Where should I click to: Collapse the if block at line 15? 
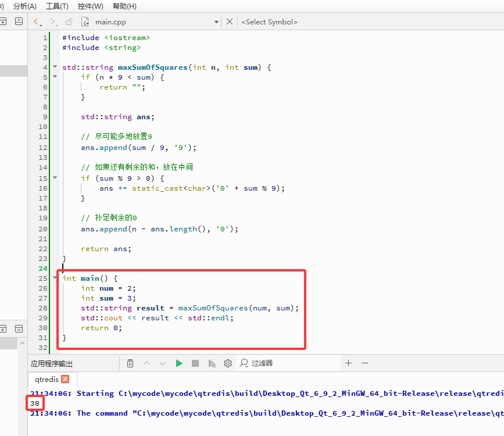(x=55, y=177)
